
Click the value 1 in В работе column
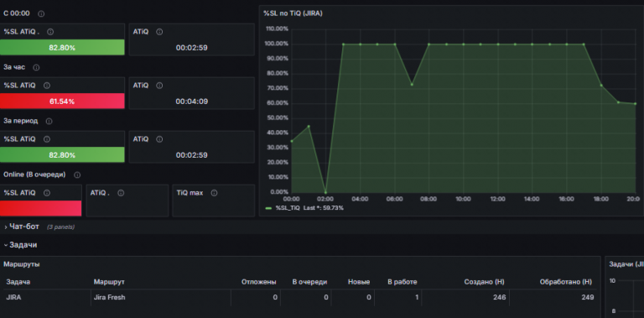pyautogui.click(x=417, y=298)
